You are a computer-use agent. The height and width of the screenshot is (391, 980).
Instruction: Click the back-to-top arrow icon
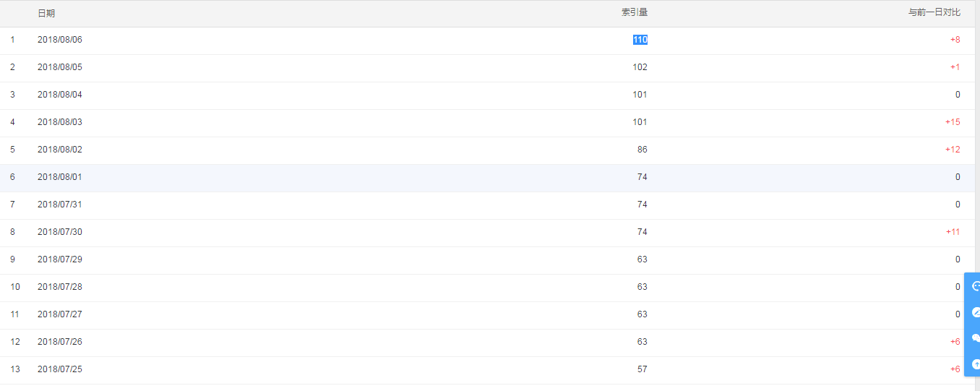point(975,364)
